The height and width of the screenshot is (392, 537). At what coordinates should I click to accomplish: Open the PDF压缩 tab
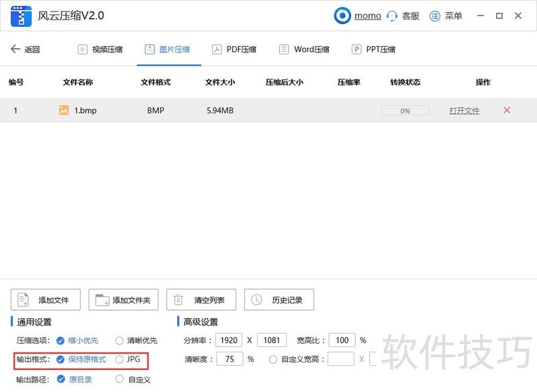click(x=234, y=48)
